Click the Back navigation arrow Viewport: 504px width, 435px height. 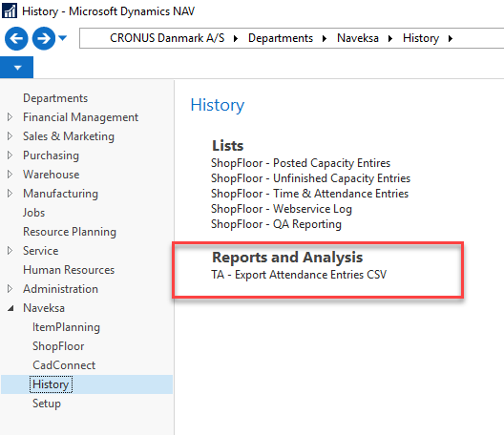tap(16, 38)
